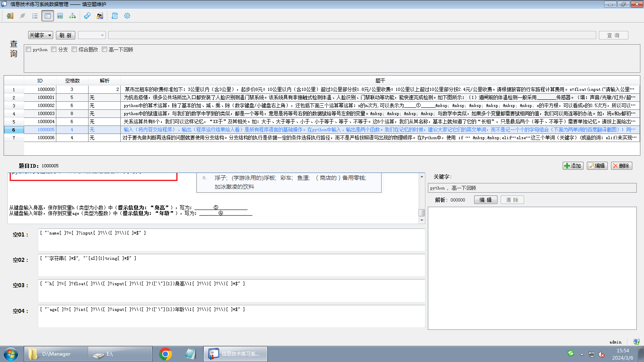Open settings via the blue gear icon
This screenshot has width=644, height=362.
pos(127,16)
